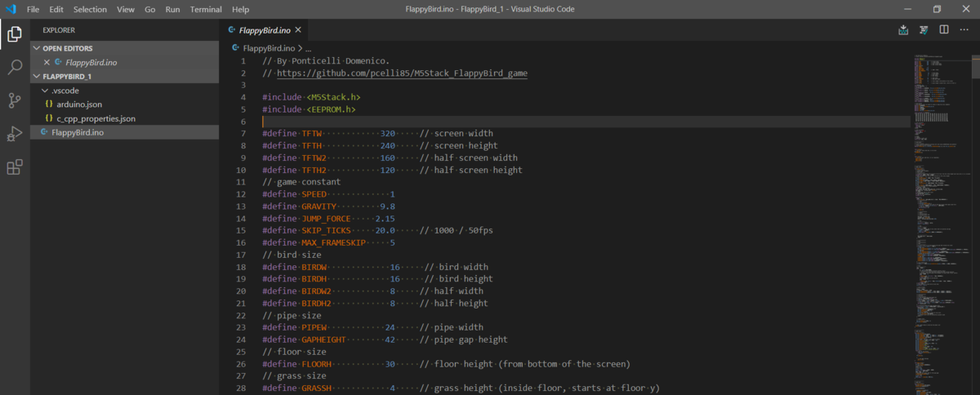Click the '#define FLOORH' line
Screen dimensions: 980x395
coord(446,364)
